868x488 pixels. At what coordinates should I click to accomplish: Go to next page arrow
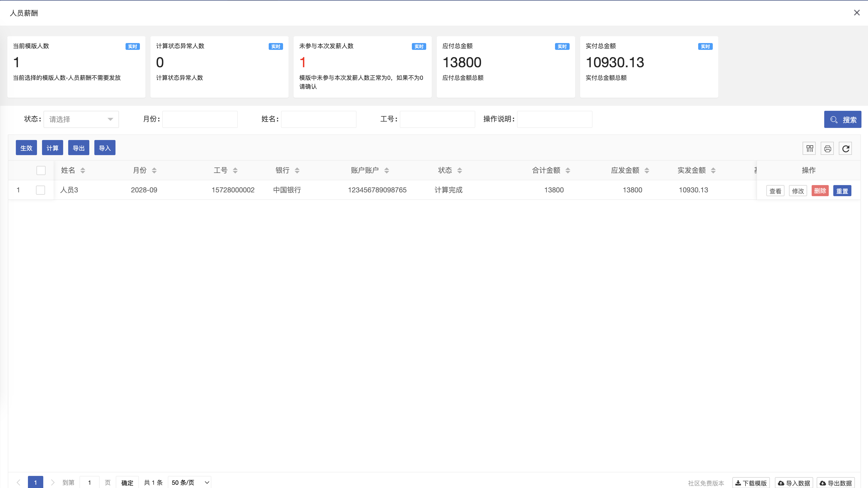point(53,482)
